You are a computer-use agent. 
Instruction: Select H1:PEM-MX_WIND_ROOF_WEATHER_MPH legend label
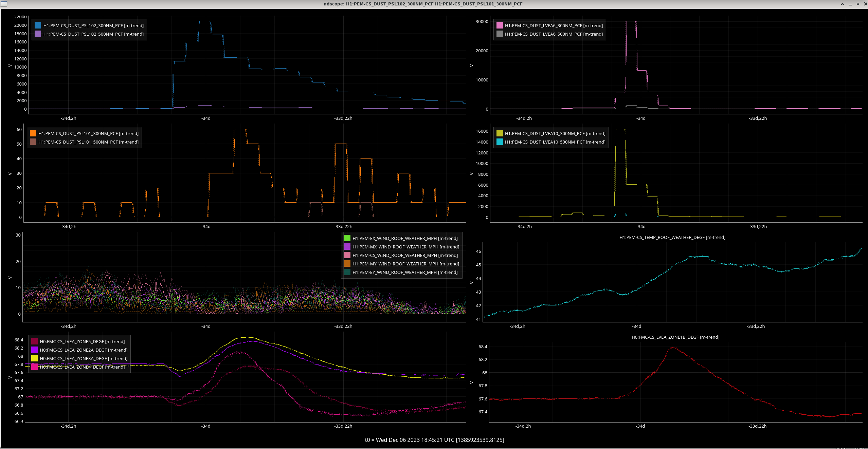coord(405,247)
